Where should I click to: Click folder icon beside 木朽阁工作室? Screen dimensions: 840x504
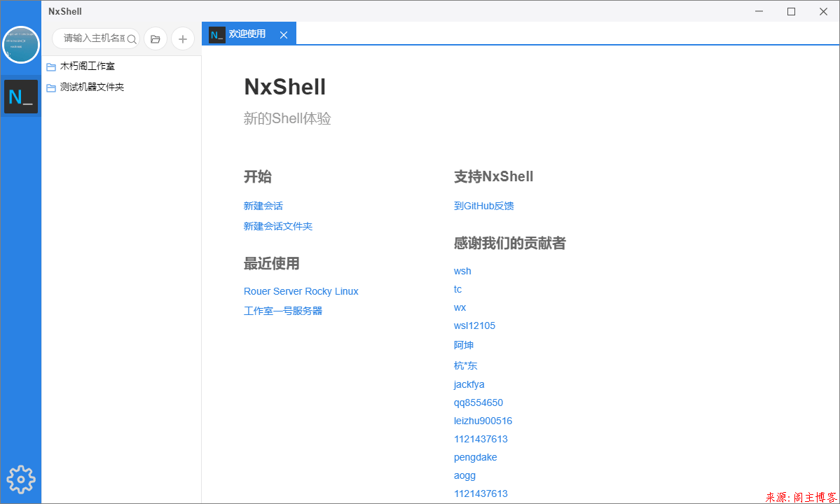(x=51, y=67)
